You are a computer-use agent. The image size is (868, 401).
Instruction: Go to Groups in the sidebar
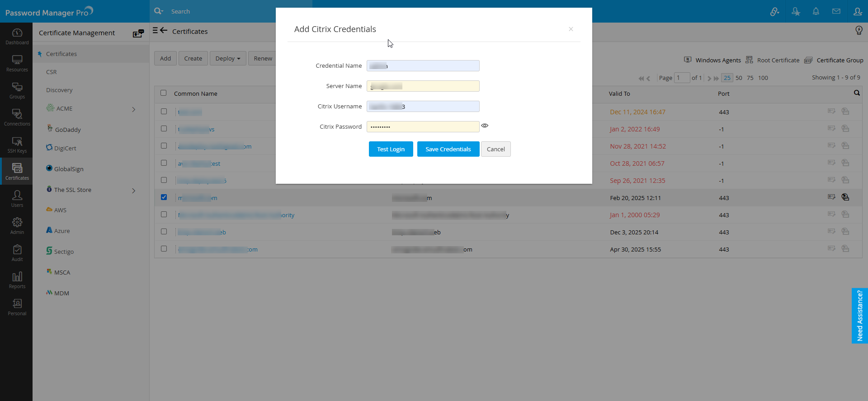17,90
